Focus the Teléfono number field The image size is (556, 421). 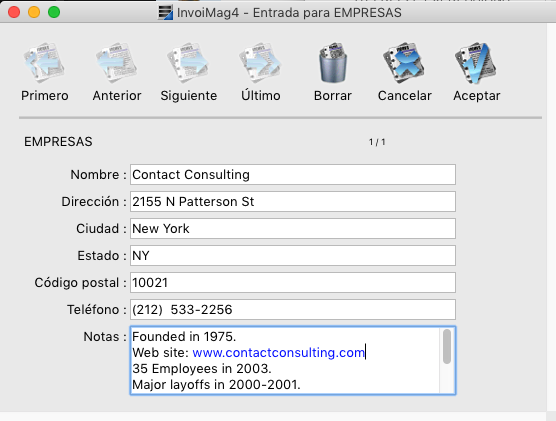point(293,310)
